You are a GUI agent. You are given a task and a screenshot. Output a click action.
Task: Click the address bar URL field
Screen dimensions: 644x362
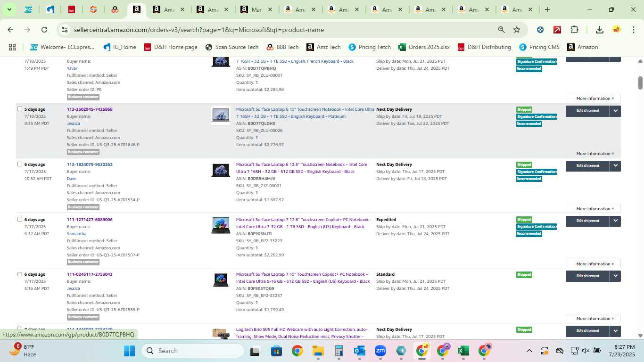tap(283, 30)
